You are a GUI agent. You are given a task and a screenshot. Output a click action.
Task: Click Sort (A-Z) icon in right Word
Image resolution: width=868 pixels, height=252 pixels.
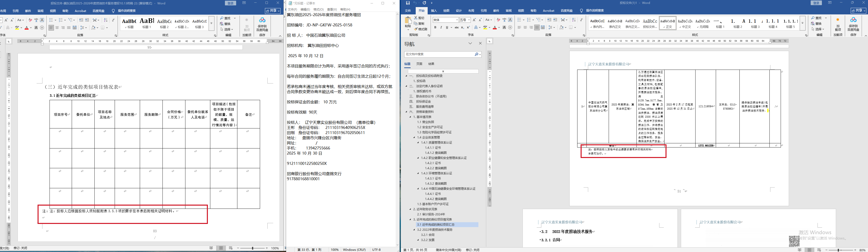pyautogui.click(x=574, y=20)
